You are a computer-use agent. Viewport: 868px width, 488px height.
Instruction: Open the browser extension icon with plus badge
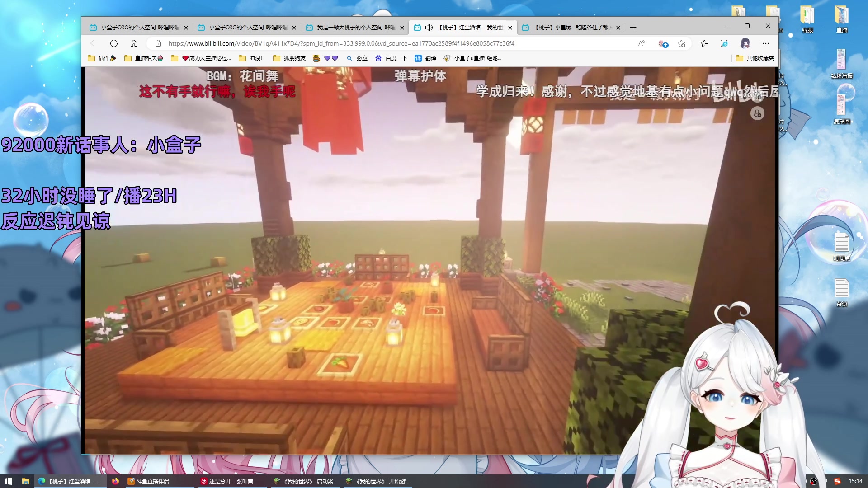(x=663, y=43)
